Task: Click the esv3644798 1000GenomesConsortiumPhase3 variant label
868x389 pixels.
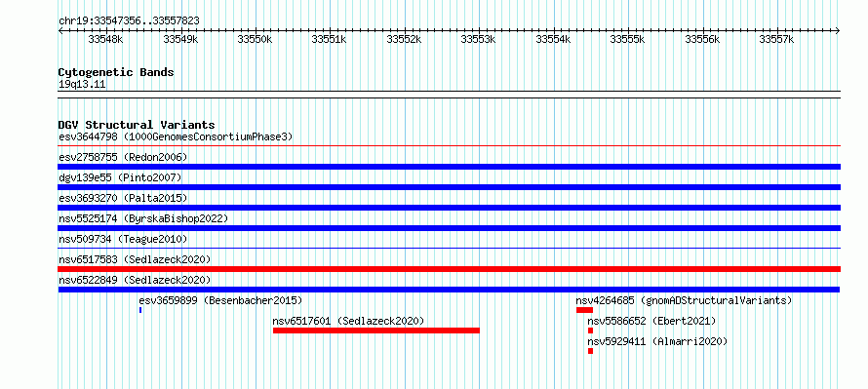Action: (176, 136)
